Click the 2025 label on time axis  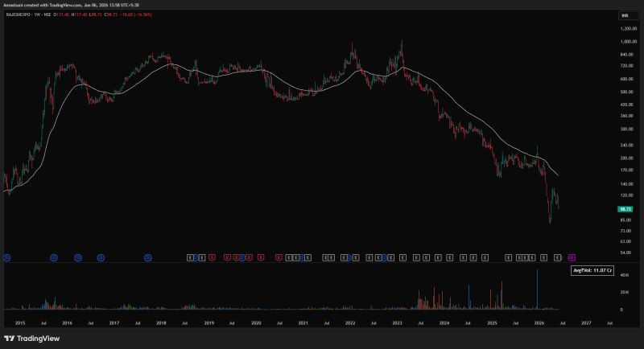pyautogui.click(x=492, y=323)
